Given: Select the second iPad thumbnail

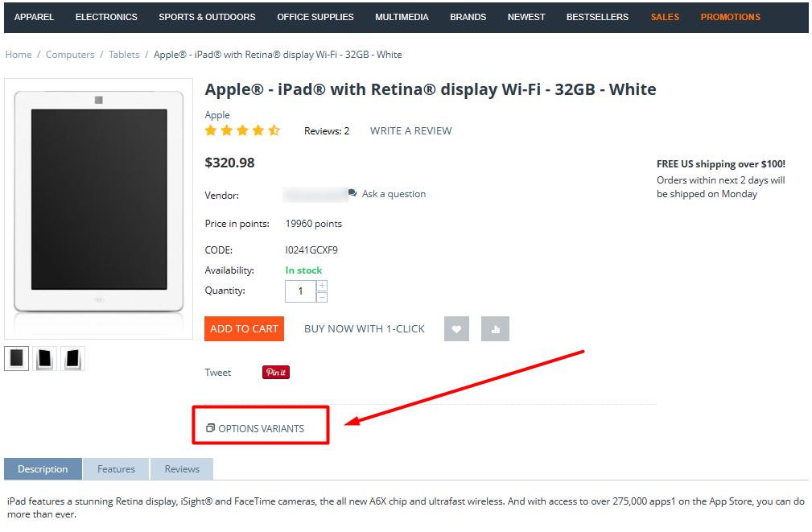Looking at the screenshot, I should (x=44, y=358).
